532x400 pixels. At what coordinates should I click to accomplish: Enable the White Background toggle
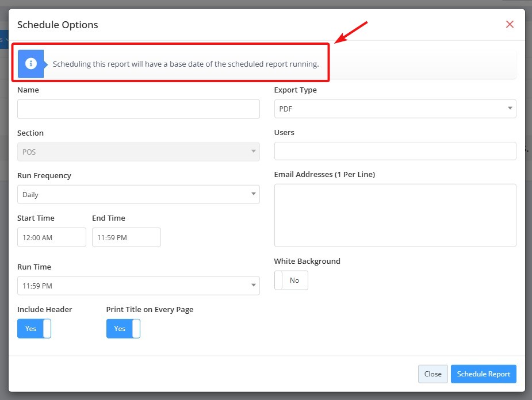pos(291,280)
